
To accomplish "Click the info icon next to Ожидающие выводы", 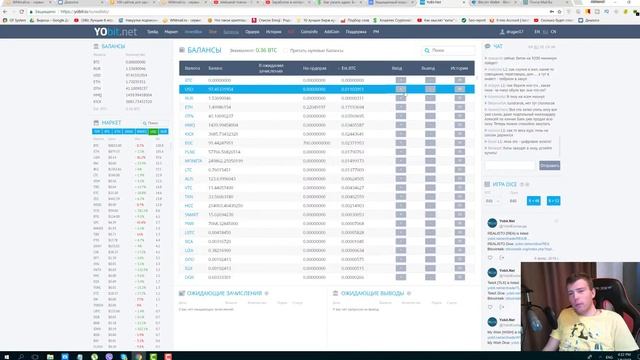I will pos(409,293).
